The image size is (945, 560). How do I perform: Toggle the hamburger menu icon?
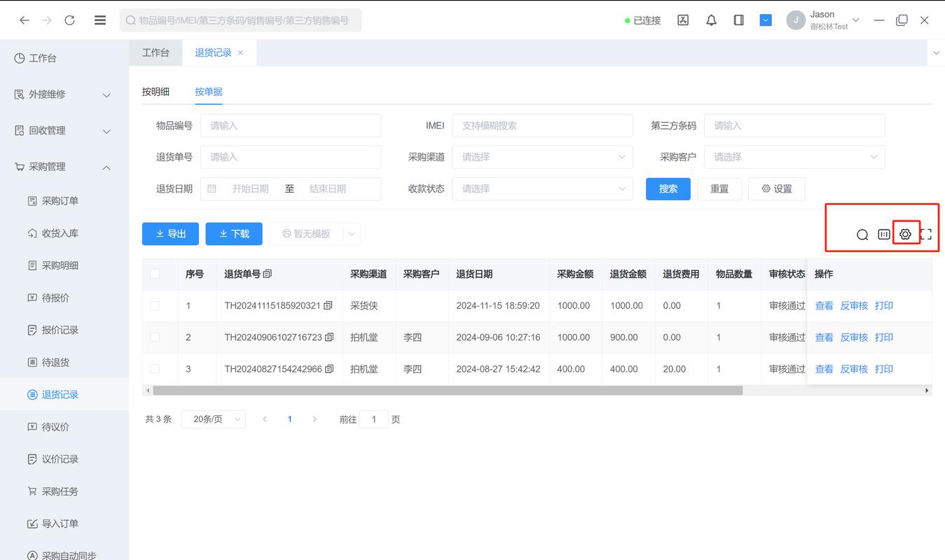click(x=100, y=20)
